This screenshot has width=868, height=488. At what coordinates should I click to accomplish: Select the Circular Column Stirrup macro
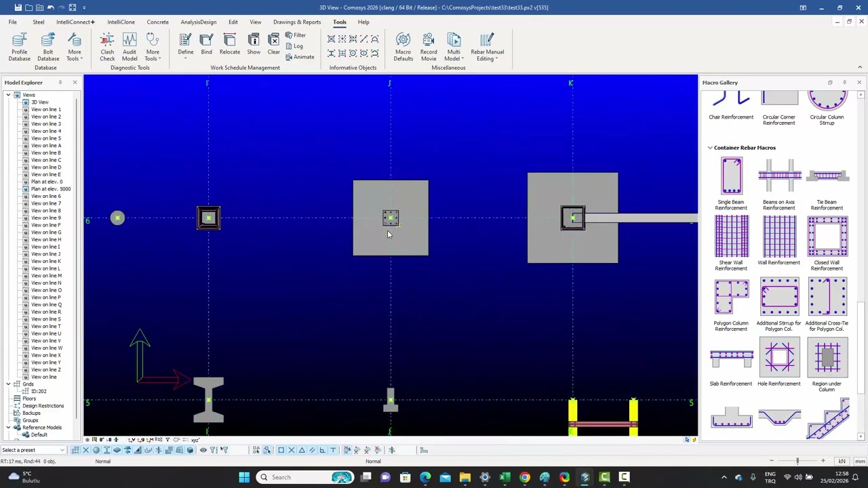(827, 109)
